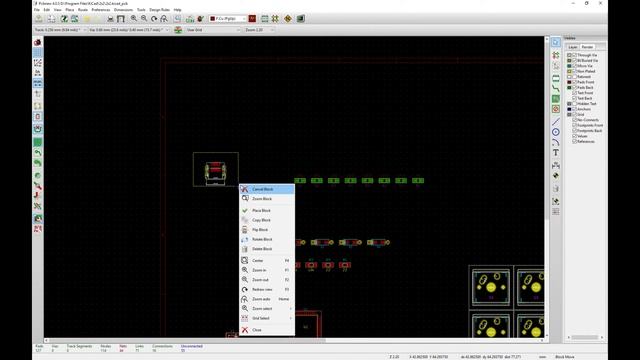The height and width of the screenshot is (360, 640).
Task: Toggle polar coordinates display in left toolbar
Action: point(38,62)
